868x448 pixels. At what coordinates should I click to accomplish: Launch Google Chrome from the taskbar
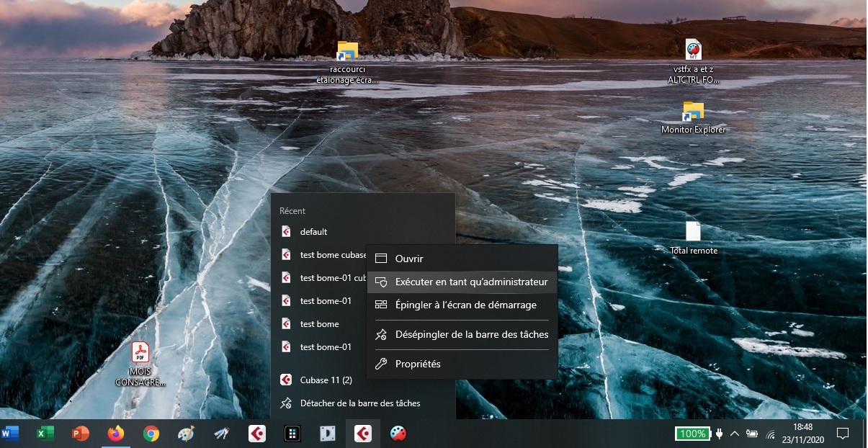151,434
